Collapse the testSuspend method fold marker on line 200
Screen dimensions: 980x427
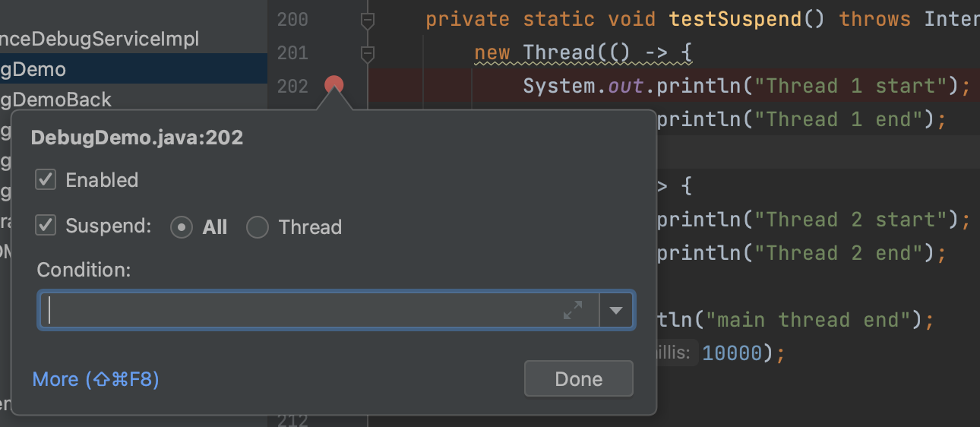click(368, 20)
